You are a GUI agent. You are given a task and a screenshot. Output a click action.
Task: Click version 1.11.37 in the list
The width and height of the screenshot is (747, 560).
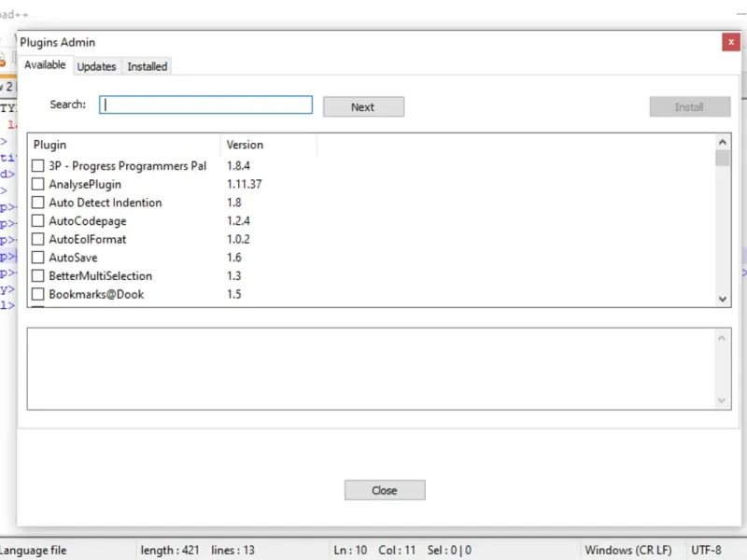244,184
